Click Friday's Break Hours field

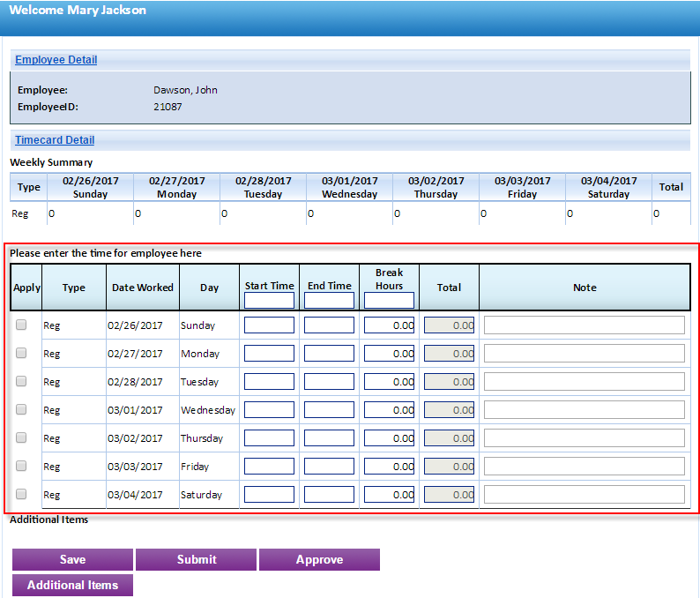[390, 467]
